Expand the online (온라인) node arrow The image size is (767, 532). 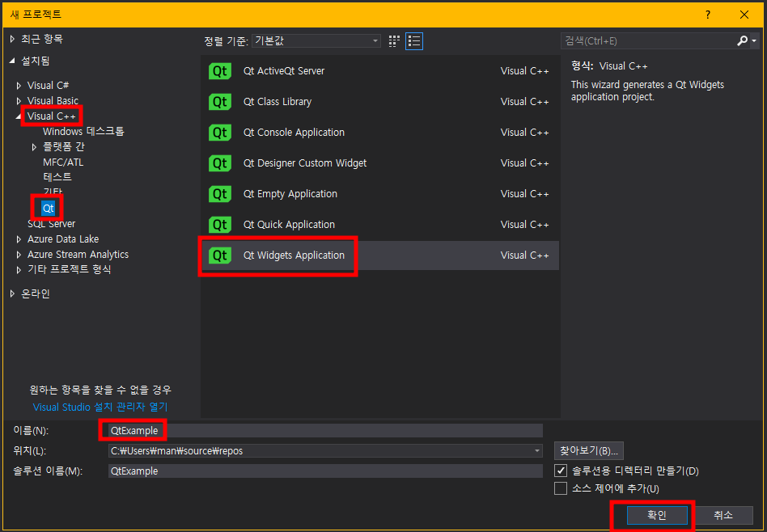[13, 293]
